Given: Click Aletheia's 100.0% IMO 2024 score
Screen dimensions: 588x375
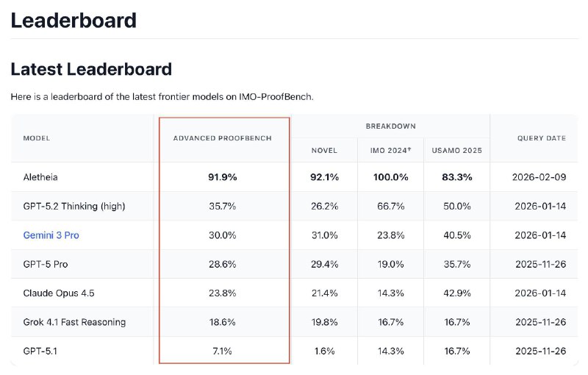Looking at the screenshot, I should coord(390,177).
